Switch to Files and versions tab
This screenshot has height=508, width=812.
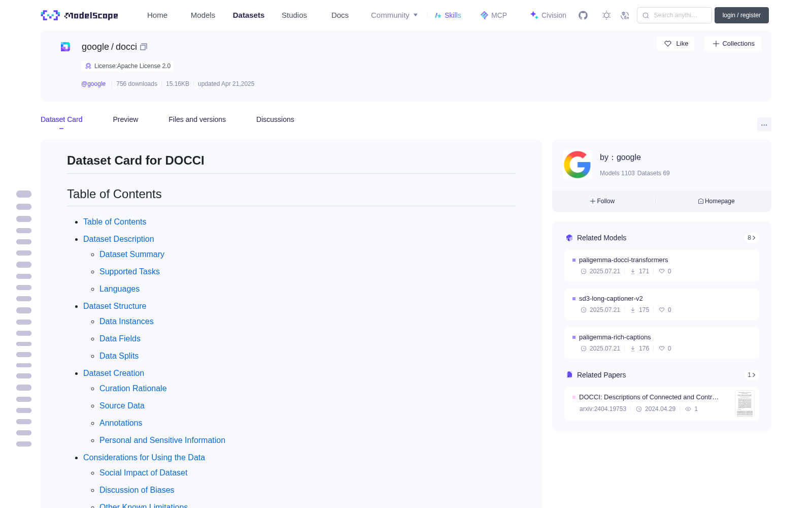coord(197,119)
